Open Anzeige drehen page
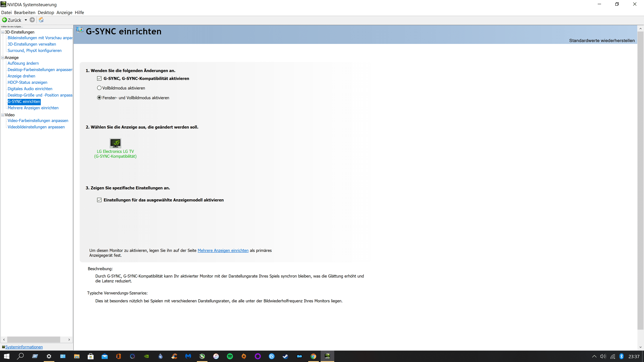Image resolution: width=644 pixels, height=362 pixels. coord(21,76)
